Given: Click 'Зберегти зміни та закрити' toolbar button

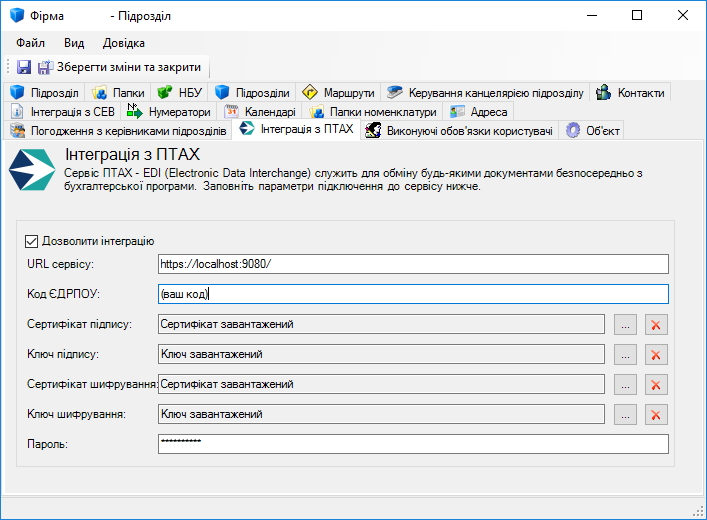Looking at the screenshot, I should [119, 67].
